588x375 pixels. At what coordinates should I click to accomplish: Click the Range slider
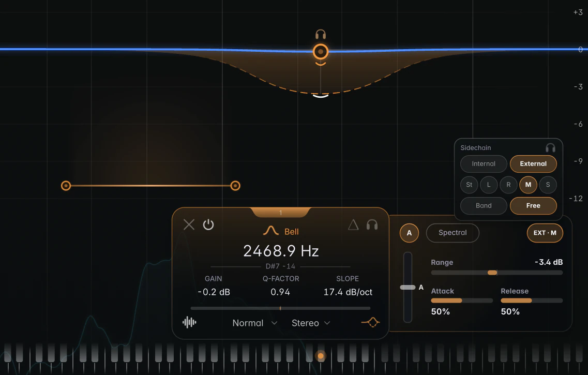pos(497,273)
